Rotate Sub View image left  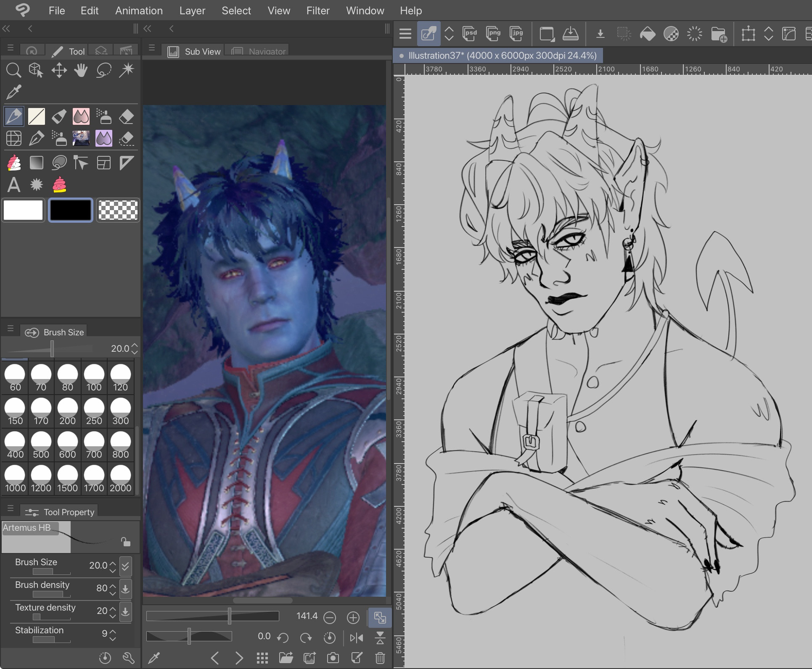coord(283,638)
